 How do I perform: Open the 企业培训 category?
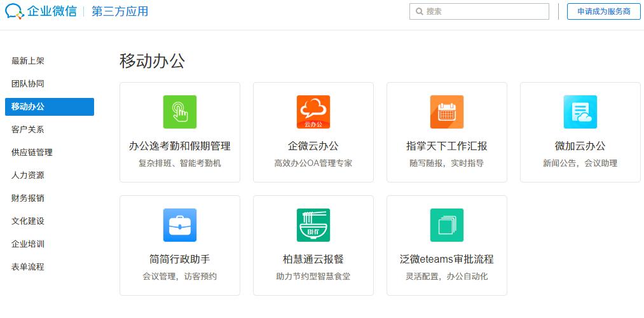pyautogui.click(x=28, y=244)
